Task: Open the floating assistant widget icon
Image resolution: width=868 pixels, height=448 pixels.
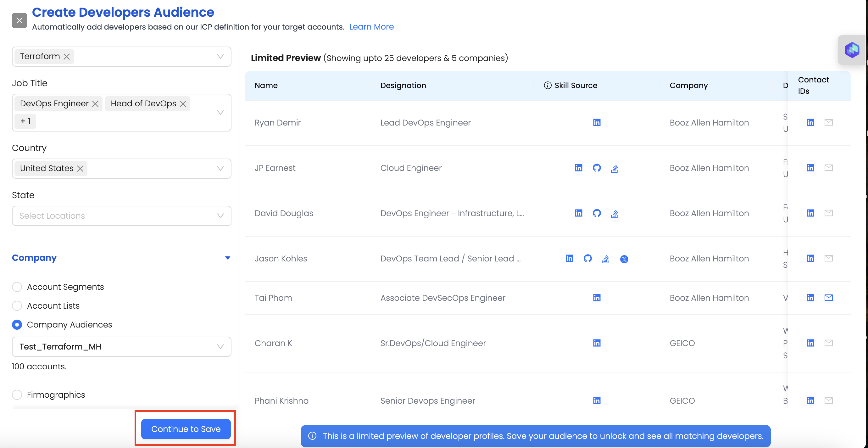Action: click(852, 50)
